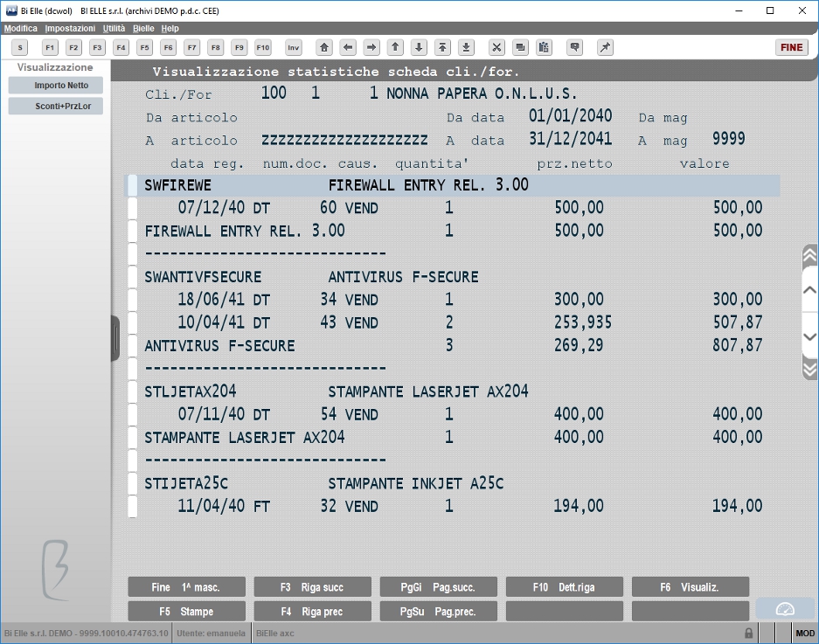Open the Help menu
The height and width of the screenshot is (644, 819).
[170, 28]
